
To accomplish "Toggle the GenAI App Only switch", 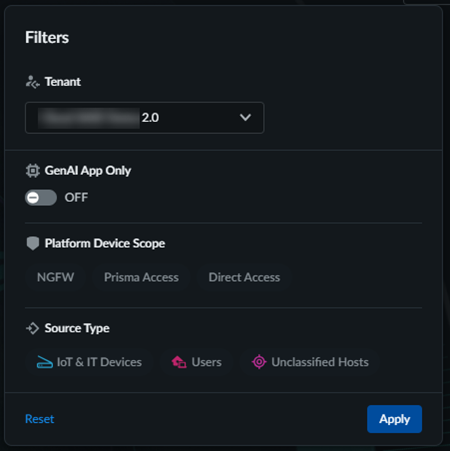I will pos(41,198).
